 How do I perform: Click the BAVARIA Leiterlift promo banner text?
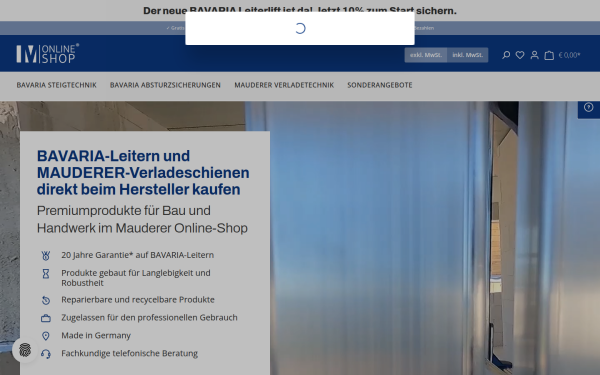tap(300, 10)
